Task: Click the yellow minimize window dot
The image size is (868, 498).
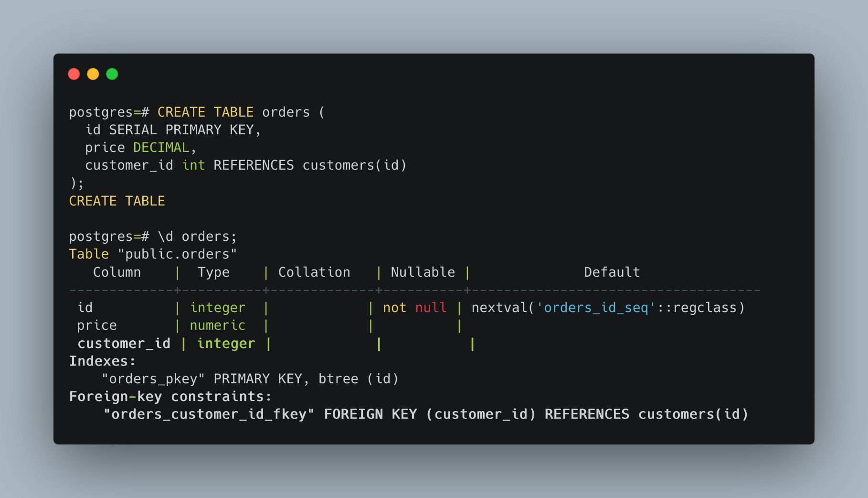Action: (x=93, y=74)
